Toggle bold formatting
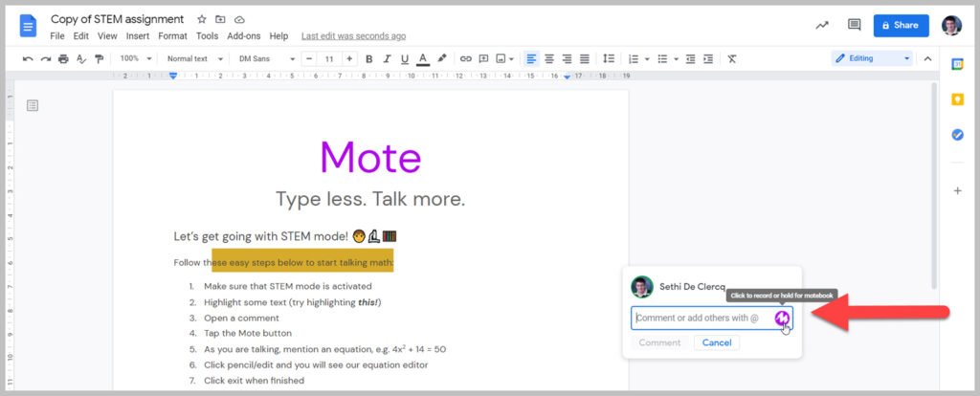The width and height of the screenshot is (980, 396). pos(368,58)
